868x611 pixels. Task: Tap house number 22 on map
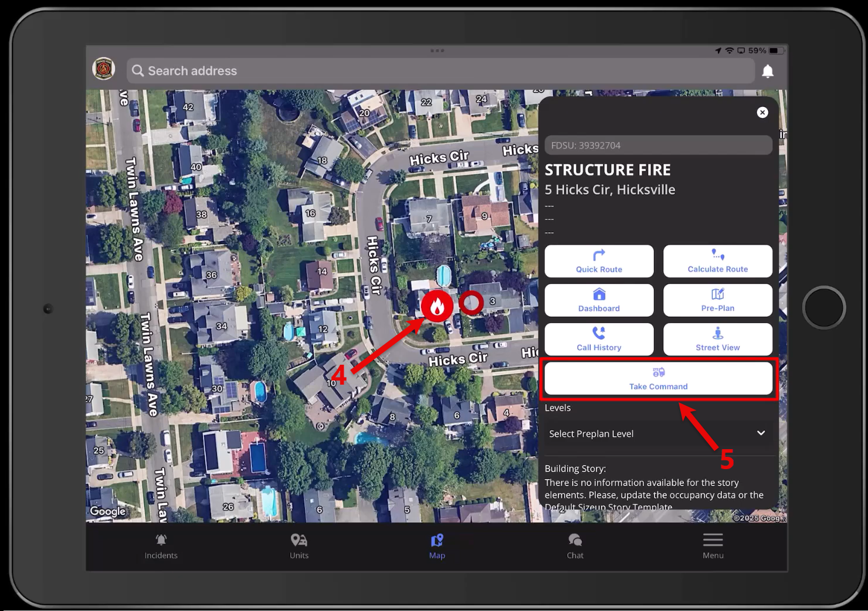(x=426, y=102)
